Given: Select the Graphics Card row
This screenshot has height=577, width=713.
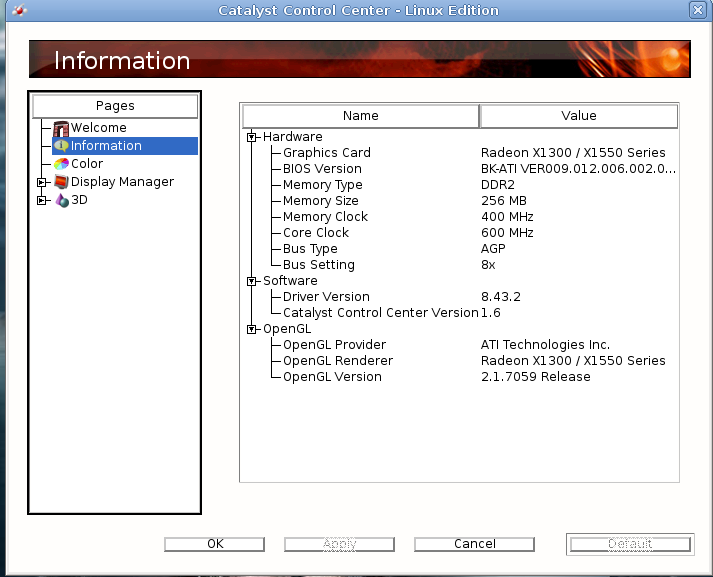Looking at the screenshot, I should click(x=460, y=153).
